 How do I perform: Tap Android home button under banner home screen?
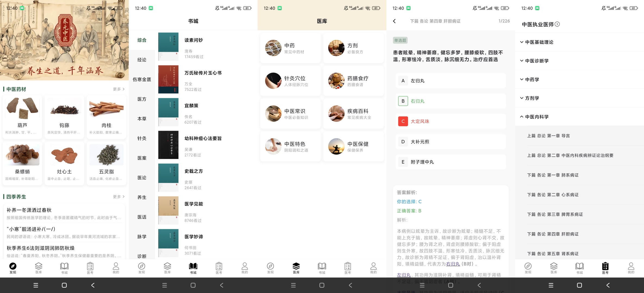[64, 285]
